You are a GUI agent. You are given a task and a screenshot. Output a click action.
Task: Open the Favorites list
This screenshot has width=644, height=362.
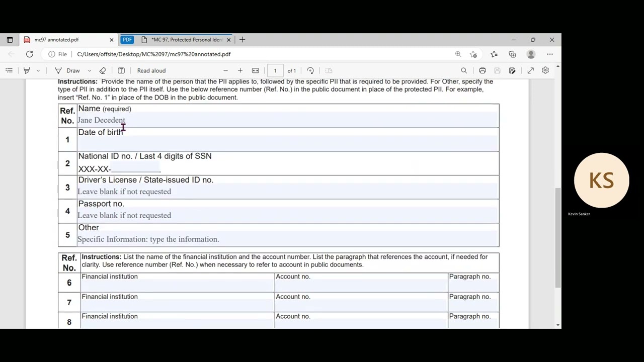click(x=494, y=54)
